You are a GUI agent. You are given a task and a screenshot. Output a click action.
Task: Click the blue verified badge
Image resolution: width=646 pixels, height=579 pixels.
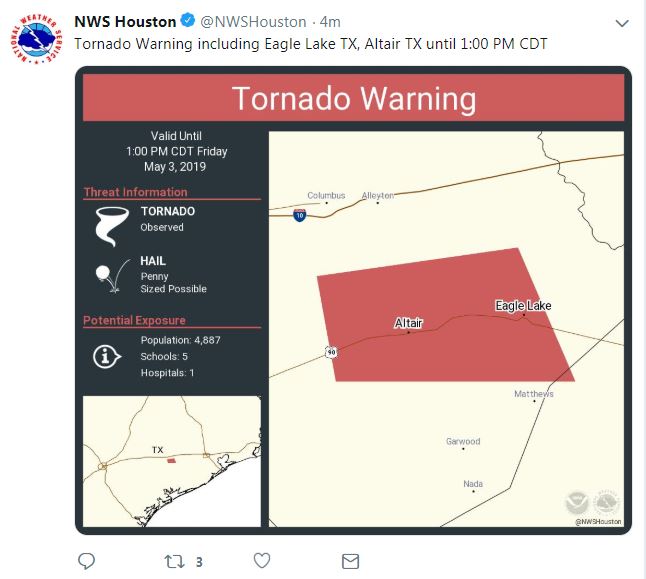pyautogui.click(x=187, y=21)
